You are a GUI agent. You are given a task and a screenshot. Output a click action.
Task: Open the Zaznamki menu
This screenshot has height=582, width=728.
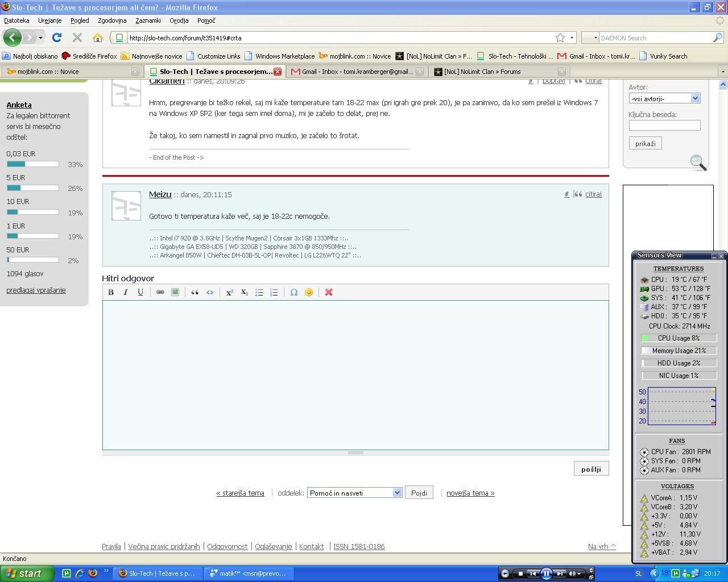(x=148, y=20)
